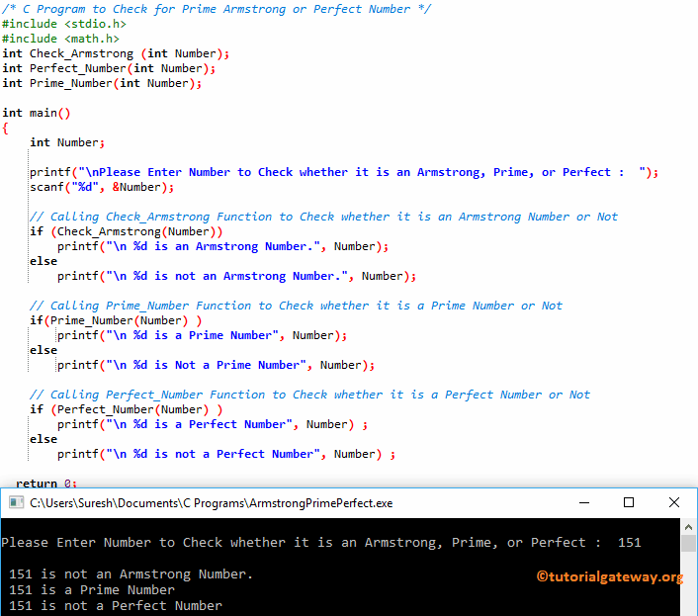Click the 'Calling Prime_Number Function' comment
This screenshot has width=698, height=616.
[296, 307]
